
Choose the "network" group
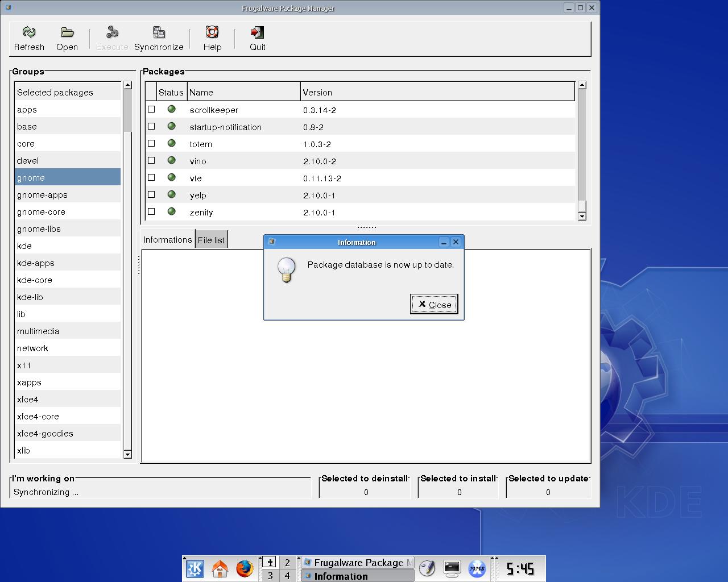point(68,348)
